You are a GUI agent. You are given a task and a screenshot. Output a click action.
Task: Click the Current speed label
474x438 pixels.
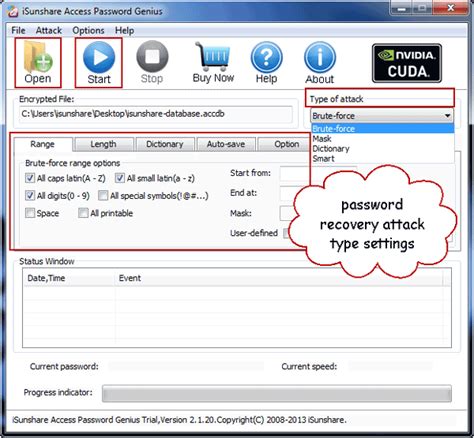[309, 367]
